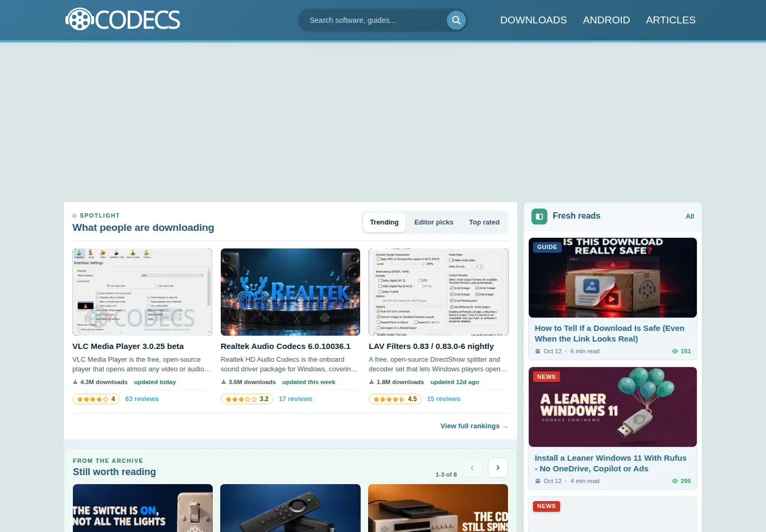Open the 15 reviews link
This screenshot has height=532, width=766.
[x=444, y=399]
